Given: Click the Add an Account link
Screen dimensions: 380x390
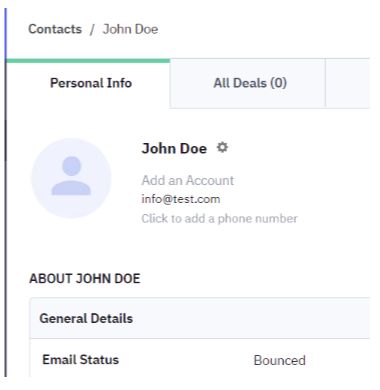Looking at the screenshot, I should click(188, 180).
